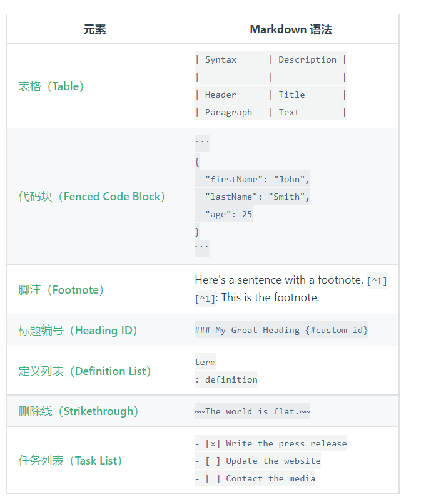This screenshot has height=504, width=441.
Task: Click the ": definition" code line
Action: pos(226,379)
